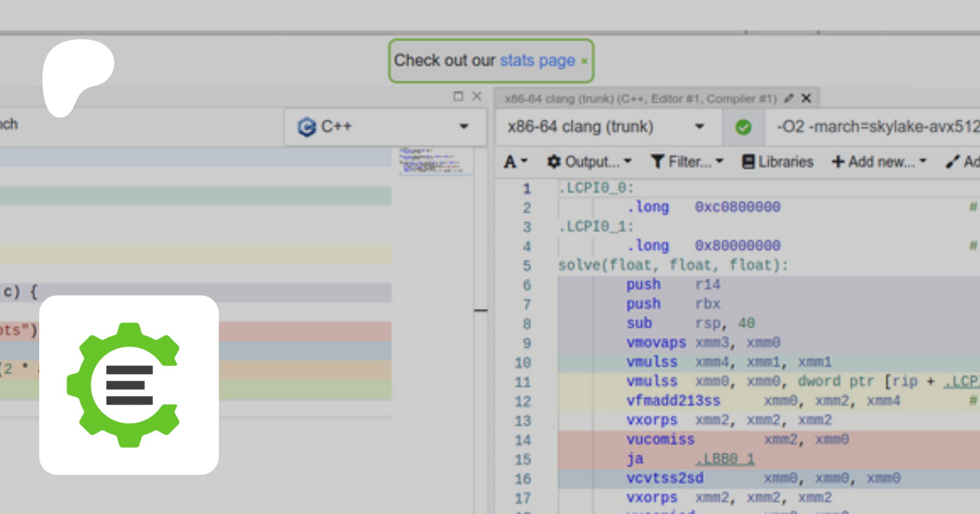Click the green compilation status checkmark
The width and height of the screenshot is (980, 514).
743,127
